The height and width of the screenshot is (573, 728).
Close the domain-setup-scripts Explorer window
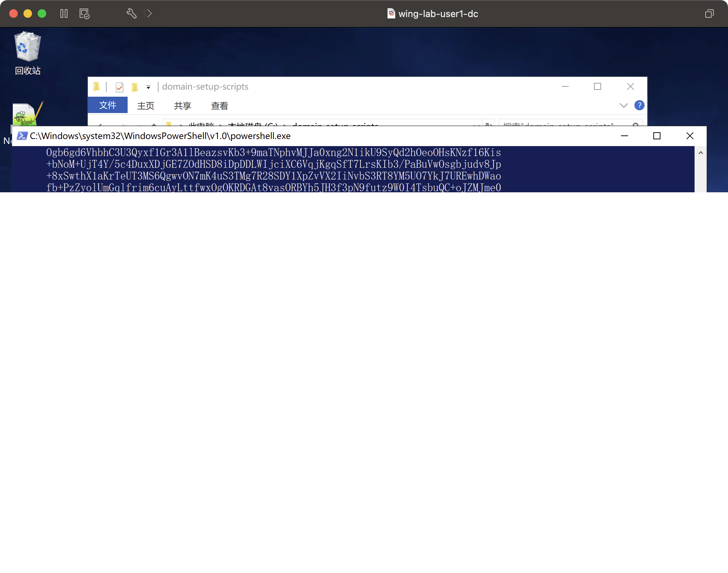tap(631, 86)
